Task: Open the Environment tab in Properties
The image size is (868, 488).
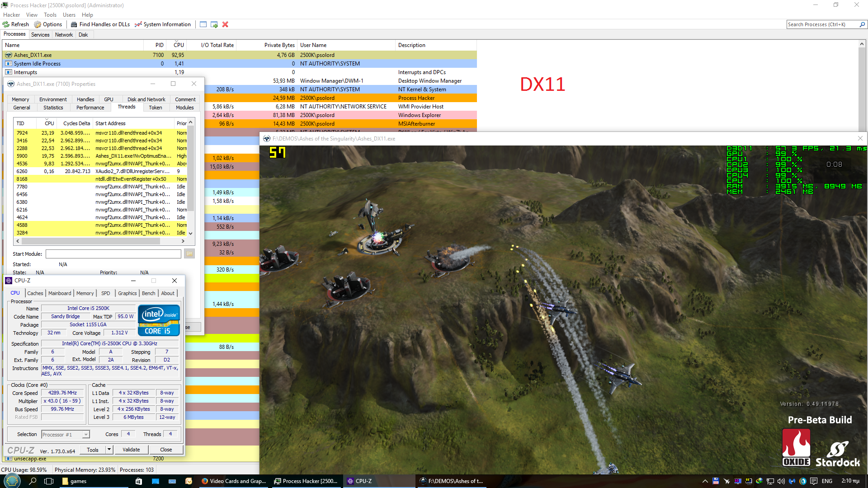Action: coord(53,99)
